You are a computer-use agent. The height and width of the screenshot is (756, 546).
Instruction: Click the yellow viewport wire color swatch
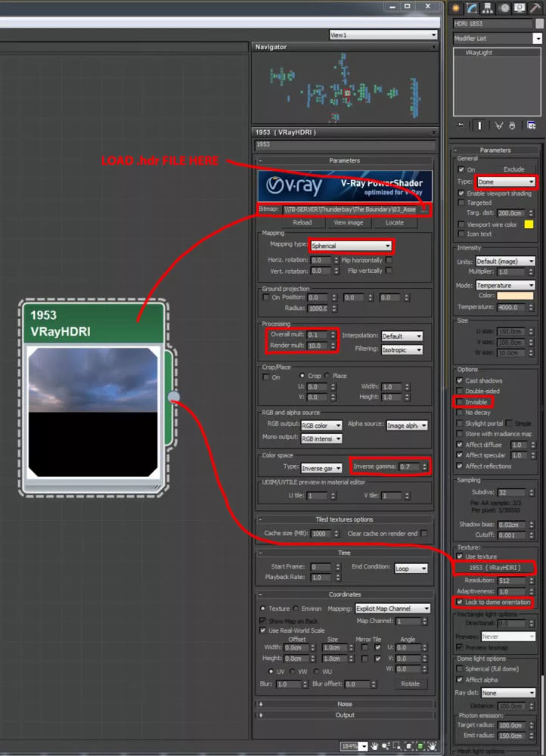529,225
